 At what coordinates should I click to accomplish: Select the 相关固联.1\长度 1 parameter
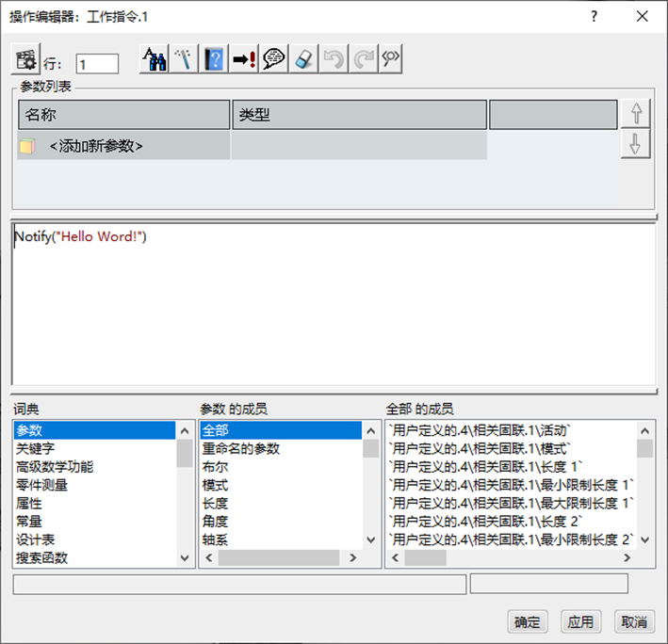pos(512,467)
